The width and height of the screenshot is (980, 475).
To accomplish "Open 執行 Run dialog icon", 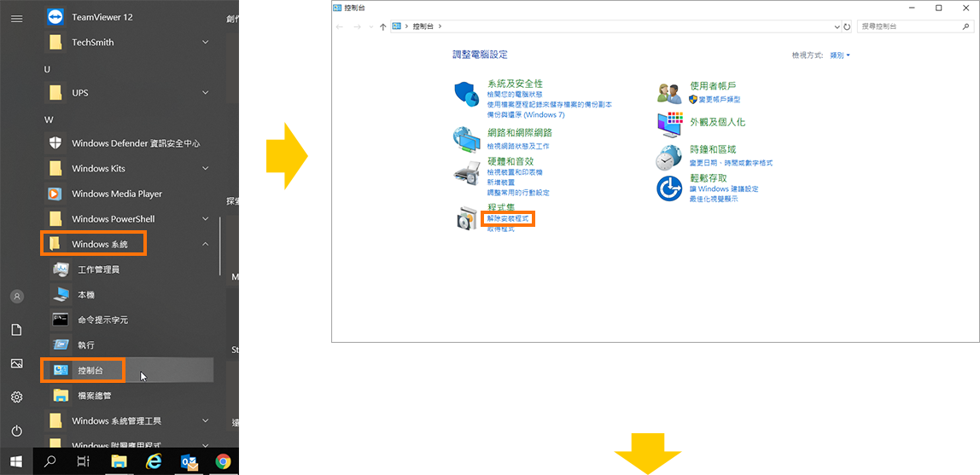I will point(61,345).
